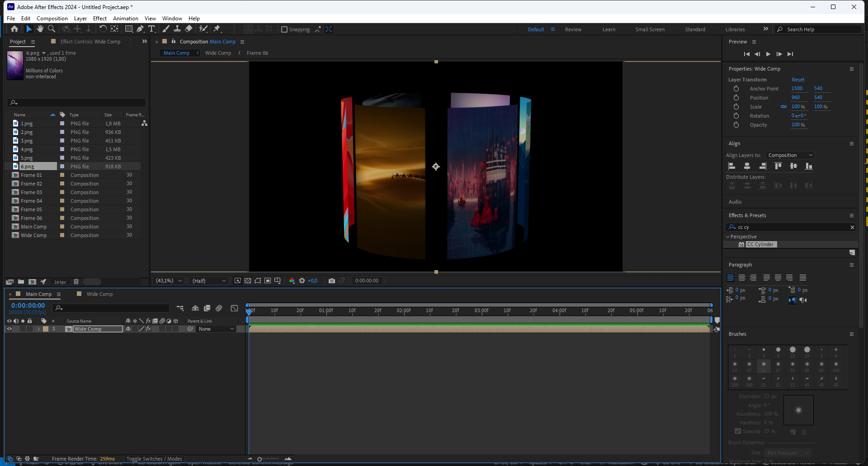The width and height of the screenshot is (868, 466).
Task: Hide the Wide Comp layer eye
Action: pyautogui.click(x=9, y=329)
